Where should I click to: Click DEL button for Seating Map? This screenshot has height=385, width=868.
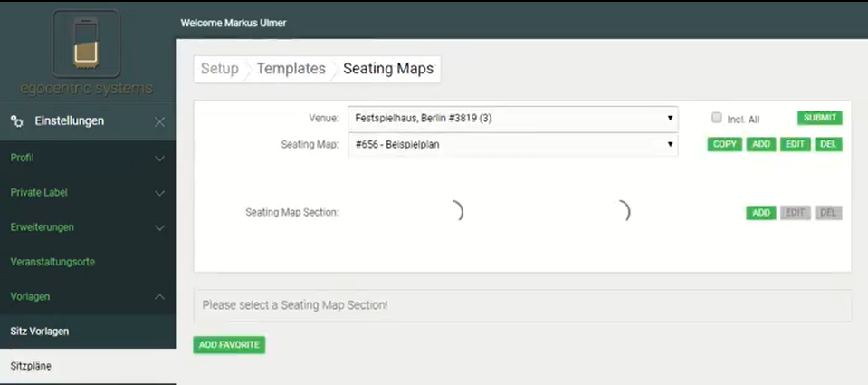click(x=828, y=144)
